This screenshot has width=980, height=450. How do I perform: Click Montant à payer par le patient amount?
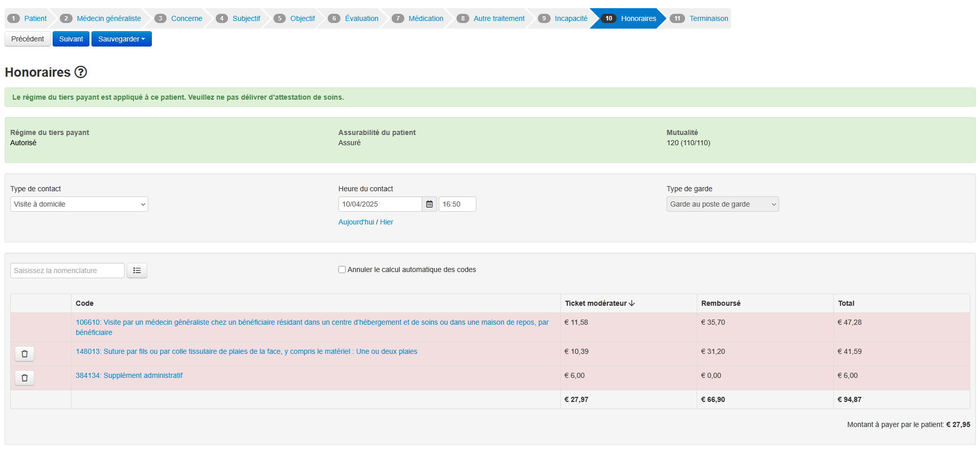pyautogui.click(x=958, y=424)
